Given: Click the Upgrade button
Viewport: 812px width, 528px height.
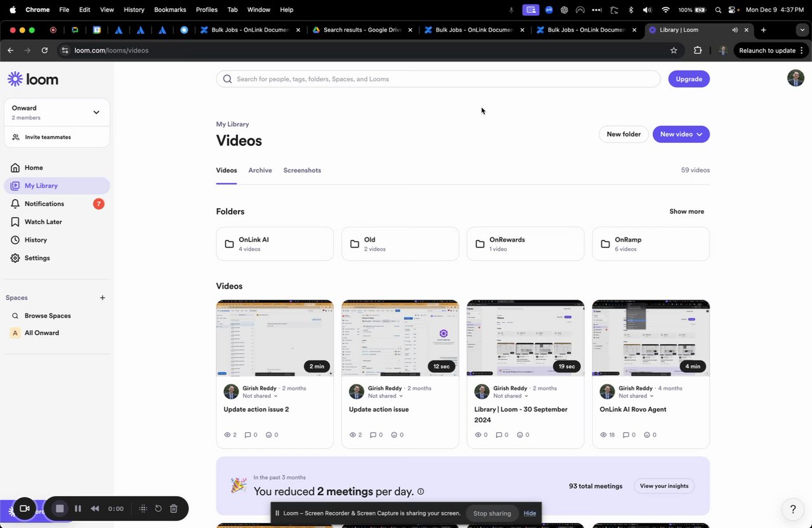Looking at the screenshot, I should click(689, 79).
